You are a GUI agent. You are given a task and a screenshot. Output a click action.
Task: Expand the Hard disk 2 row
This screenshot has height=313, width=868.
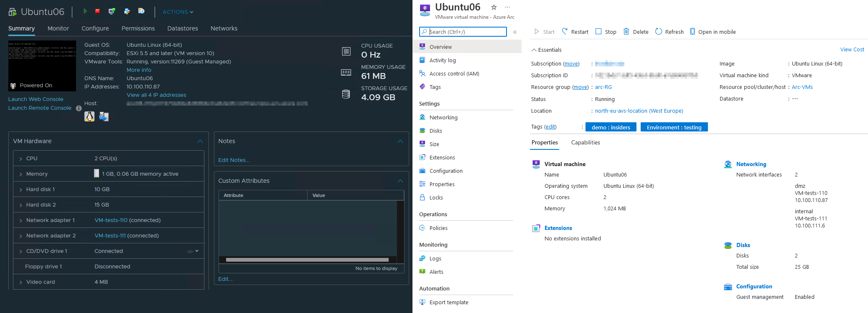[20, 205]
